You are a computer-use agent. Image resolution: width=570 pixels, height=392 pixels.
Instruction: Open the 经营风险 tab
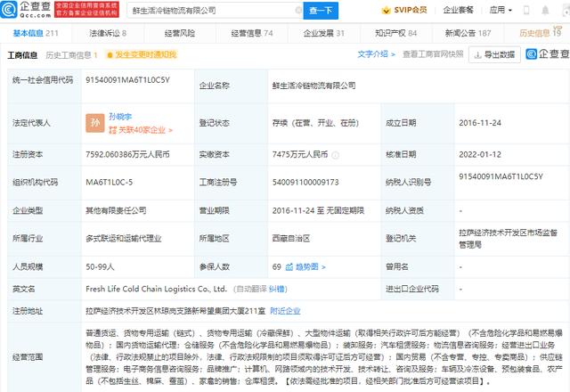(x=179, y=33)
